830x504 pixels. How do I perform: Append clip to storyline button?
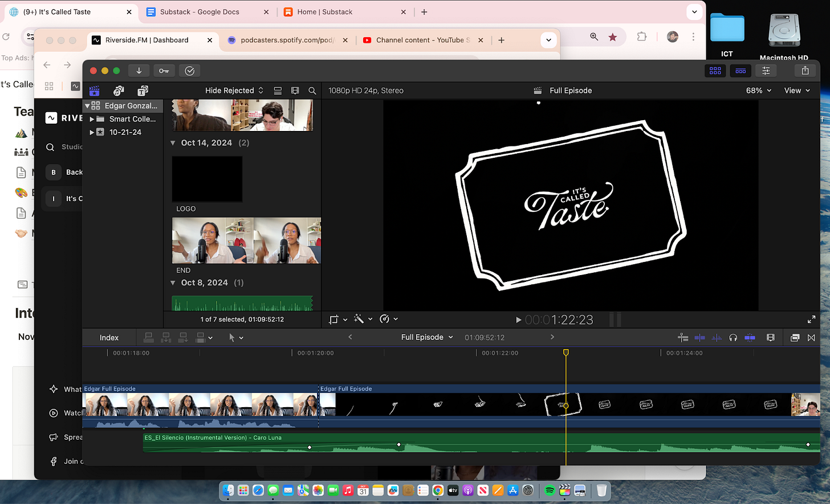[x=183, y=338]
